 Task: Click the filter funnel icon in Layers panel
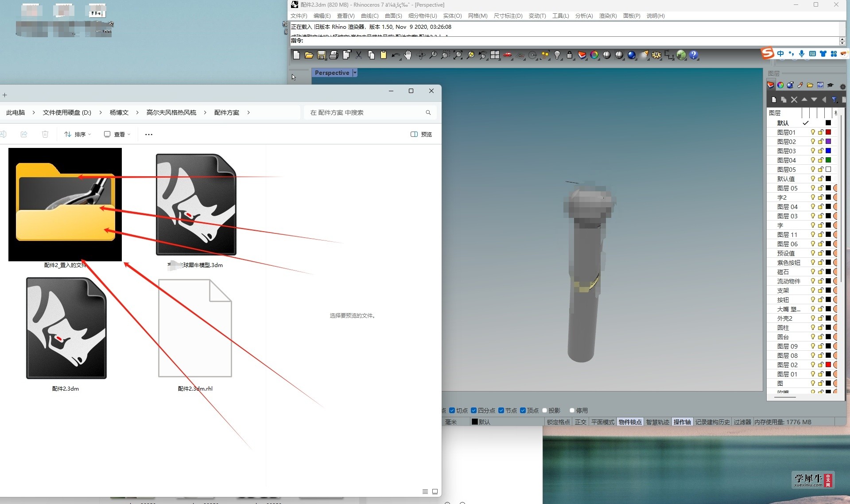pyautogui.click(x=834, y=100)
